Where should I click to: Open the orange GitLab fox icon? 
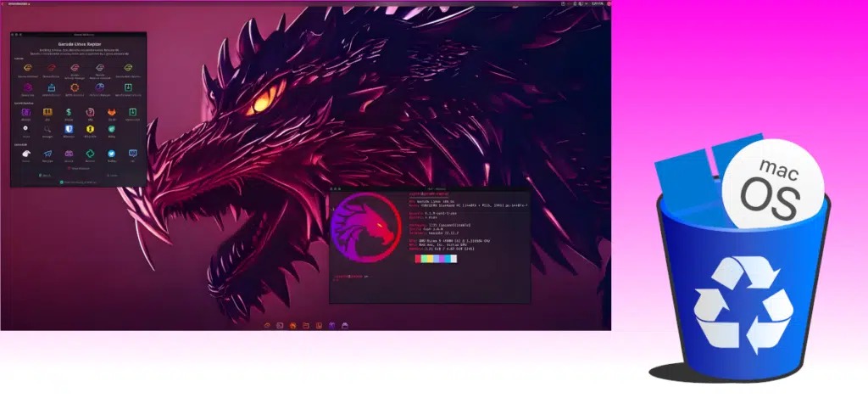point(111,112)
